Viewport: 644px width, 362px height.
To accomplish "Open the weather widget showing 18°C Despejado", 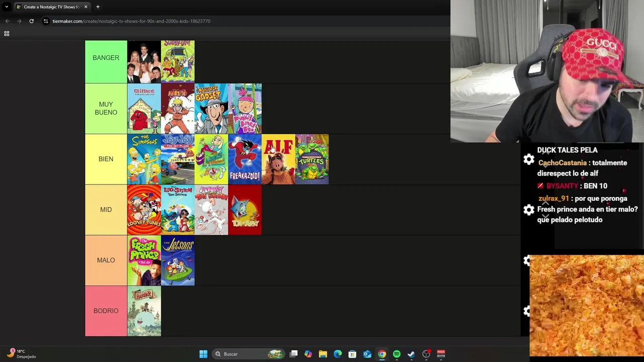I will 23,354.
